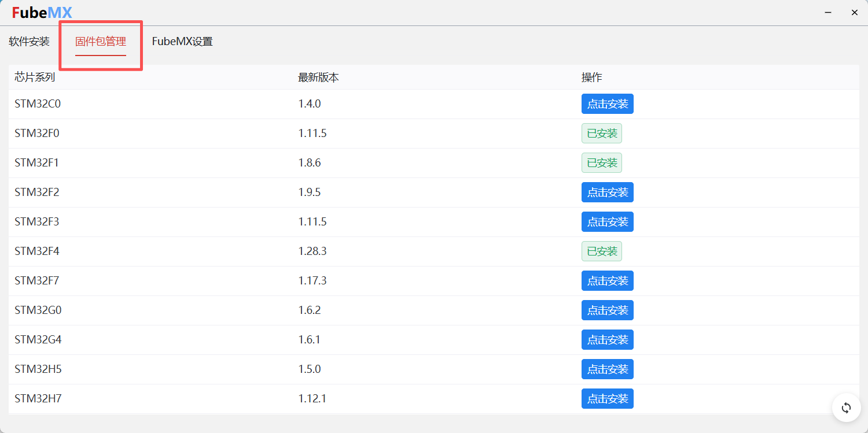
Task: Click version 1.8.6 for STM32F1
Action: (310, 163)
